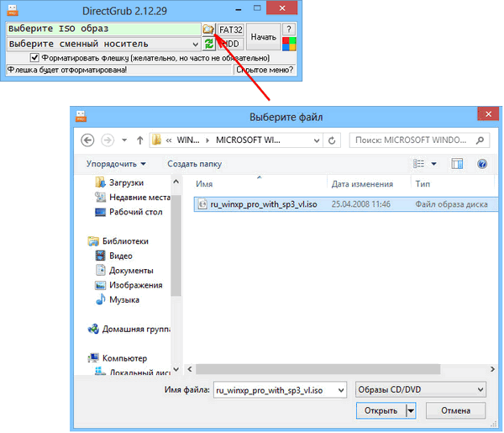Click Создать папку in toolbar

(x=196, y=164)
